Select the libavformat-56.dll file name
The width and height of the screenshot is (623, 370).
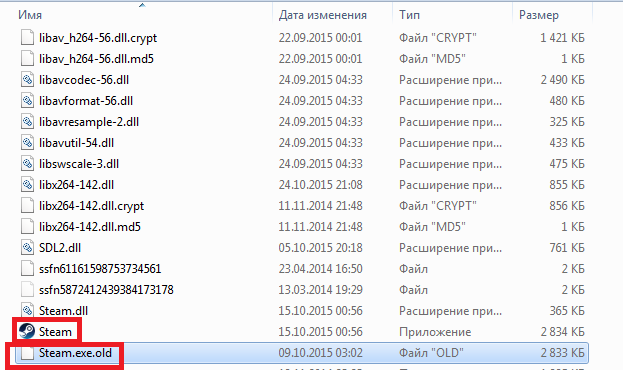(86, 101)
